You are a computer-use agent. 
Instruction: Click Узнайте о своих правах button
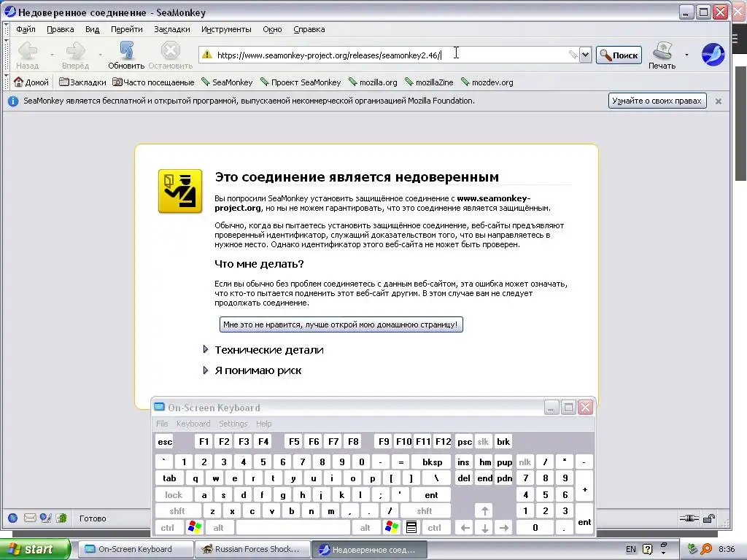[657, 101]
